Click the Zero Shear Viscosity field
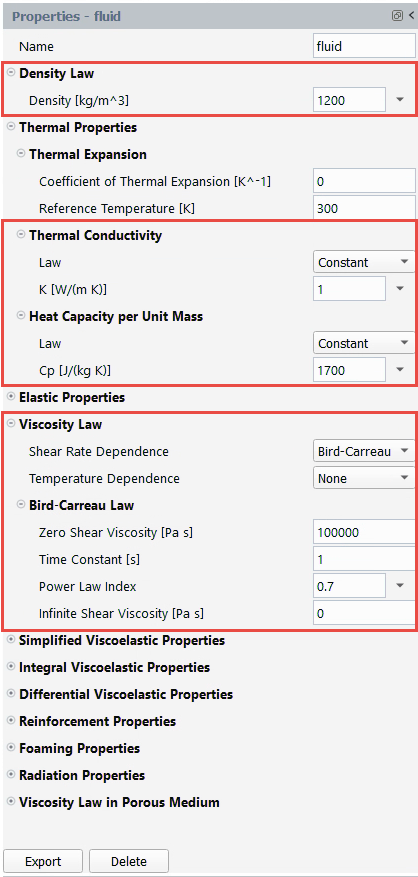The width and height of the screenshot is (418, 877). [364, 532]
